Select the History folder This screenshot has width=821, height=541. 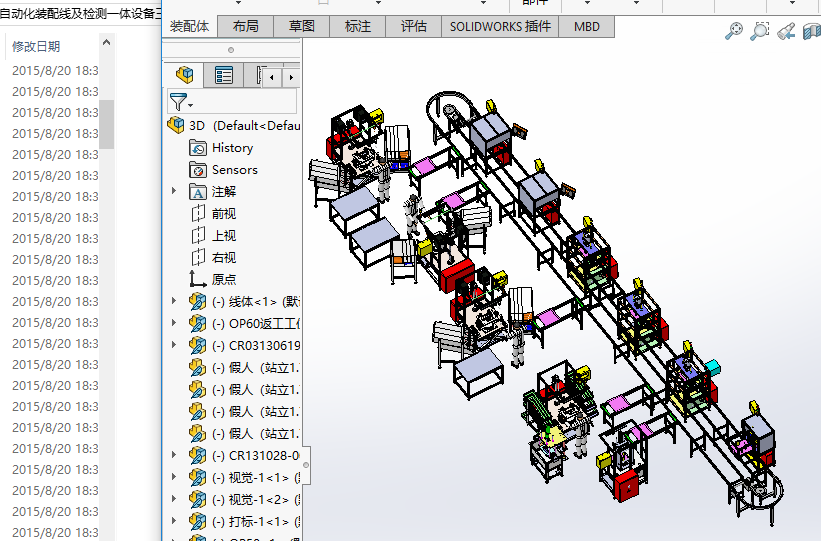point(232,148)
